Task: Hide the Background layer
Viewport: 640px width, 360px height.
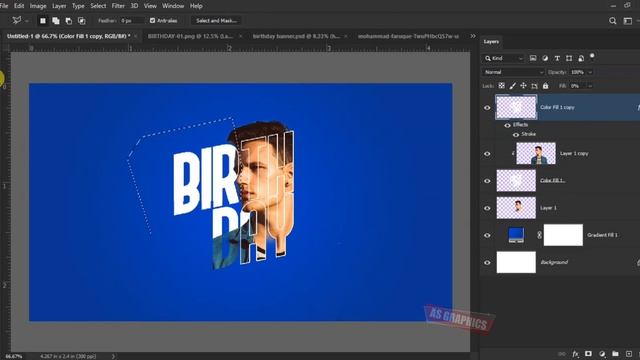Action: coord(487,262)
